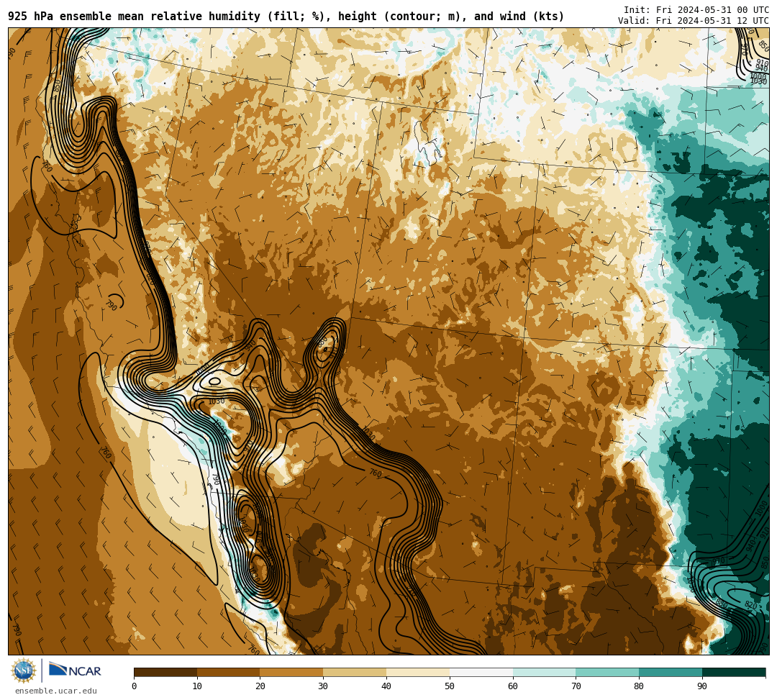This screenshot has width=777, height=700.
Task: Pick the 40–50% cream colorbar segment
Action: click(418, 672)
